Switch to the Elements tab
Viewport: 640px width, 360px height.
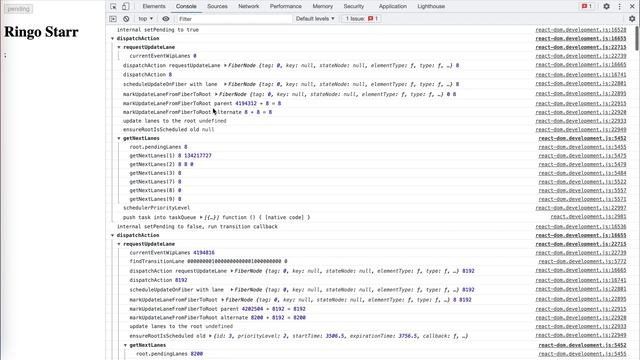(x=154, y=7)
